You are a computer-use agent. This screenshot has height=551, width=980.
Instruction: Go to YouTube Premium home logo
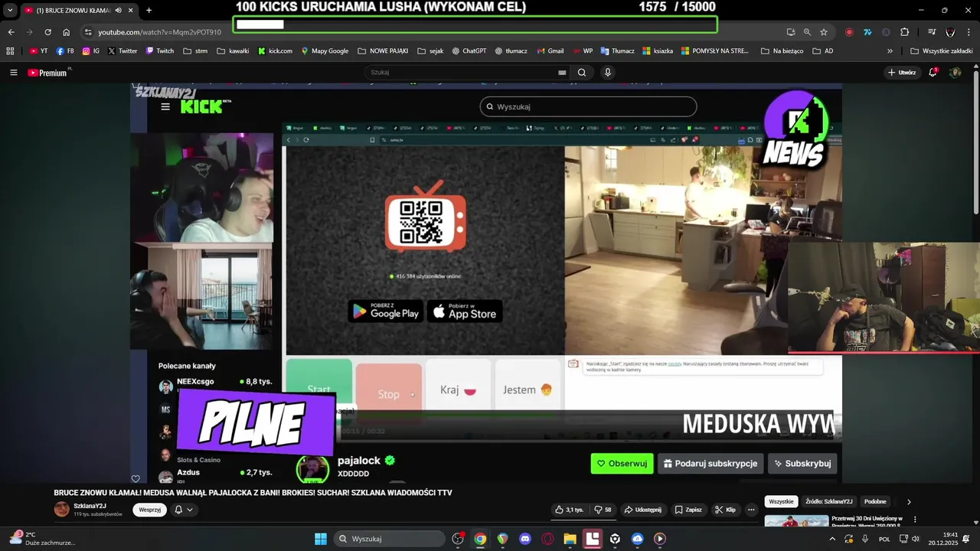[48, 73]
